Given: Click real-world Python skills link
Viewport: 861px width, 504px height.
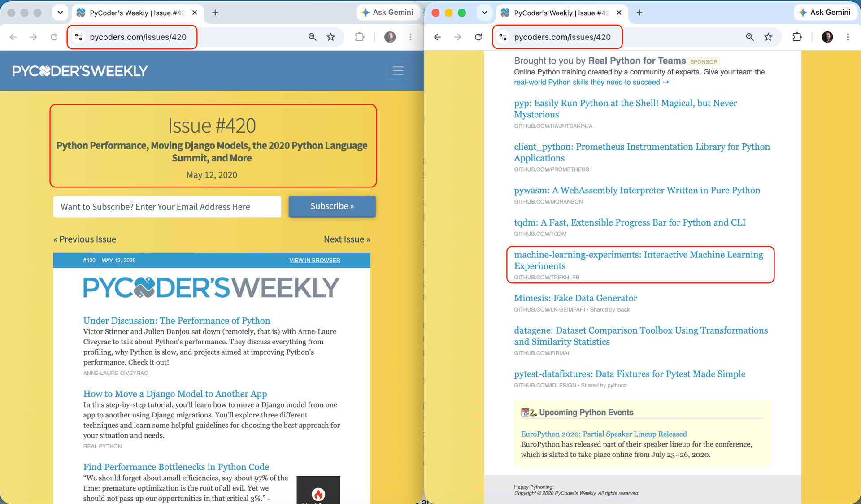Looking at the screenshot, I should tap(591, 82).
